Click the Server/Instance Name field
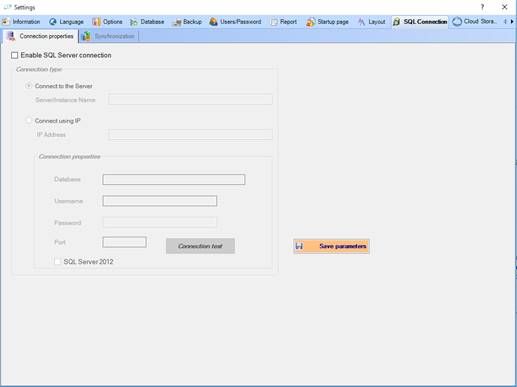517x387 pixels. 190,100
